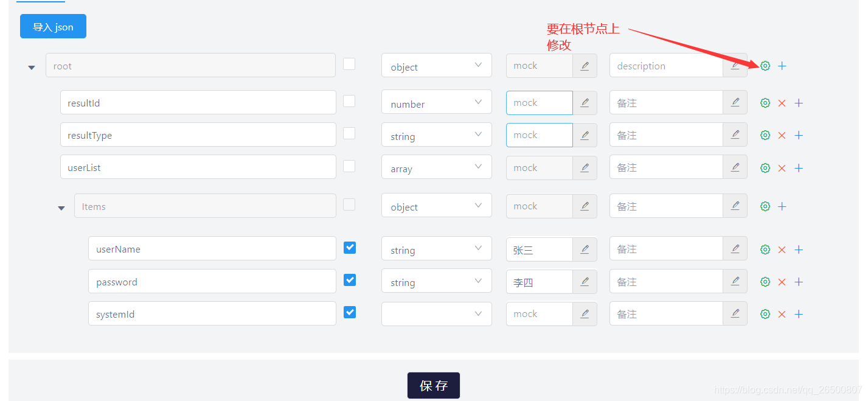Open the type dropdown showing object for root
The image size is (868, 401).
tap(436, 65)
